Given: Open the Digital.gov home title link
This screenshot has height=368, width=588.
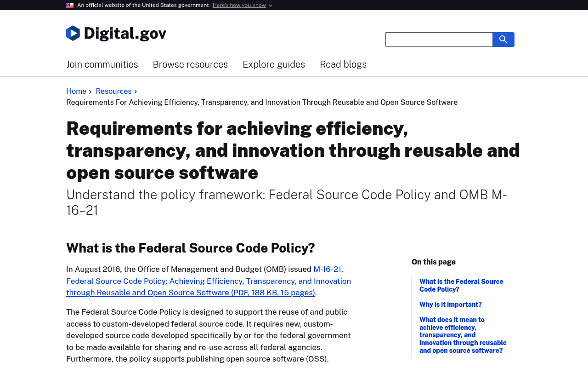Looking at the screenshot, I should (125, 33).
